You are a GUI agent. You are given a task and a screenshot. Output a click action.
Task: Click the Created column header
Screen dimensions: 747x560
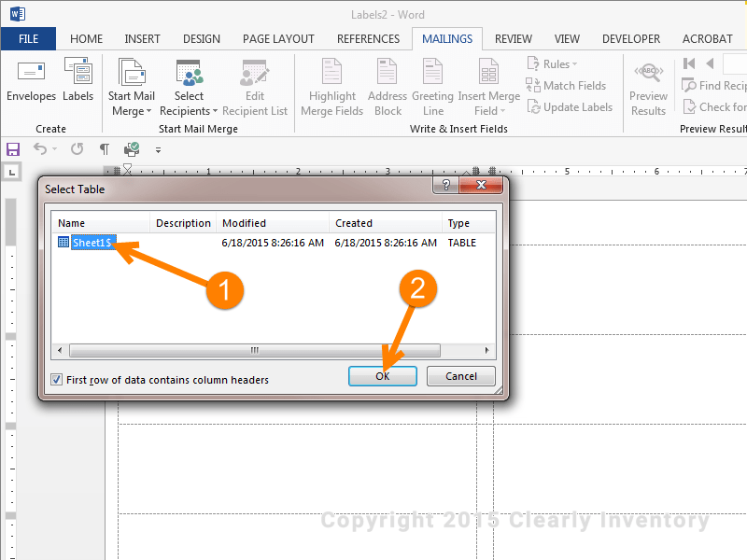point(386,223)
